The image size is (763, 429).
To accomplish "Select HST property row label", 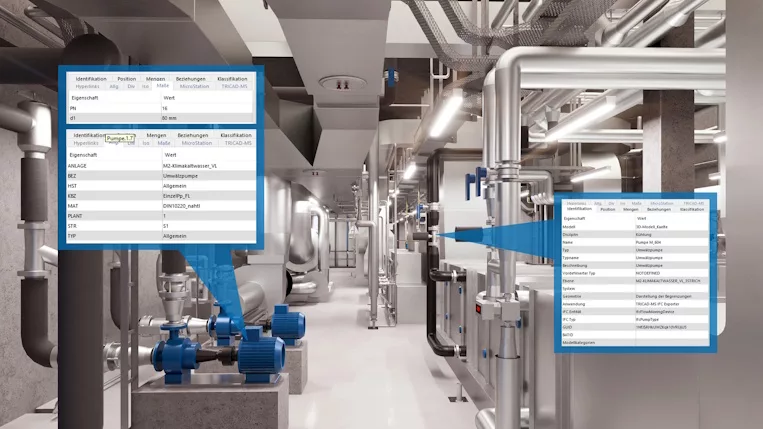I will coord(72,186).
